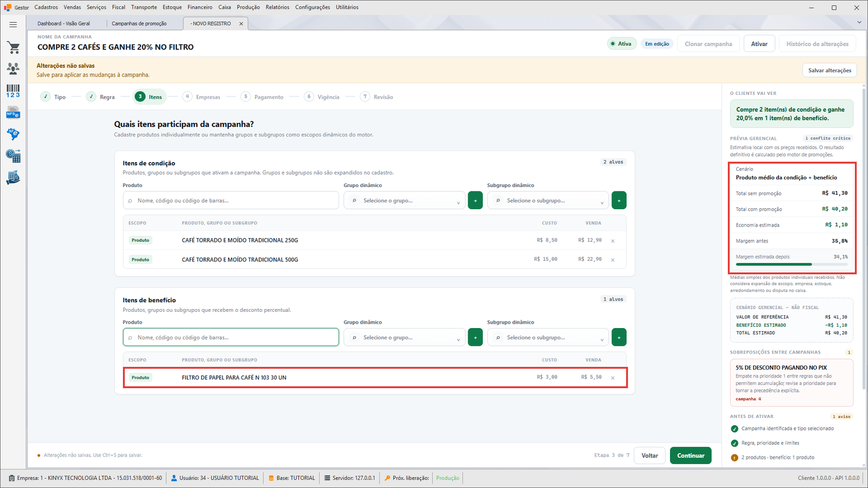
Task: Go to completed Regra step
Action: [x=101, y=97]
